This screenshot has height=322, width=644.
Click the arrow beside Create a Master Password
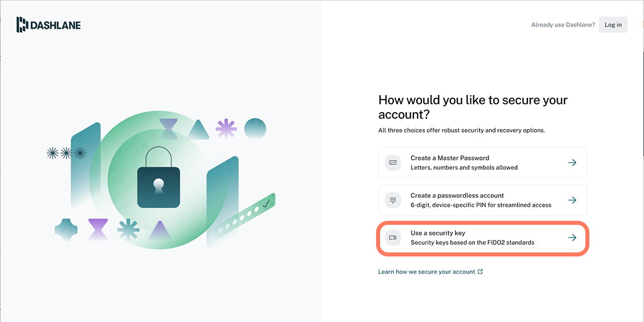(572, 163)
